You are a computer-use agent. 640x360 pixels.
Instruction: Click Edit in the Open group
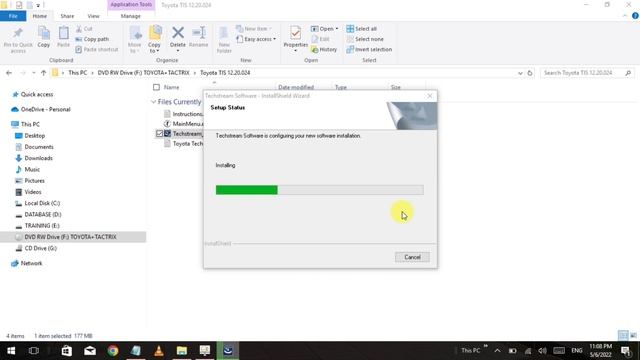coord(320,39)
